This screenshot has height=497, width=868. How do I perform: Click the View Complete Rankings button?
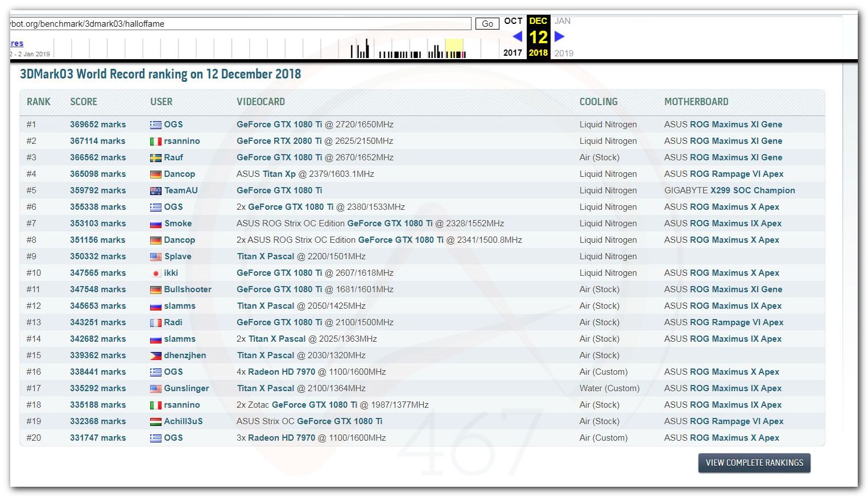click(x=754, y=463)
